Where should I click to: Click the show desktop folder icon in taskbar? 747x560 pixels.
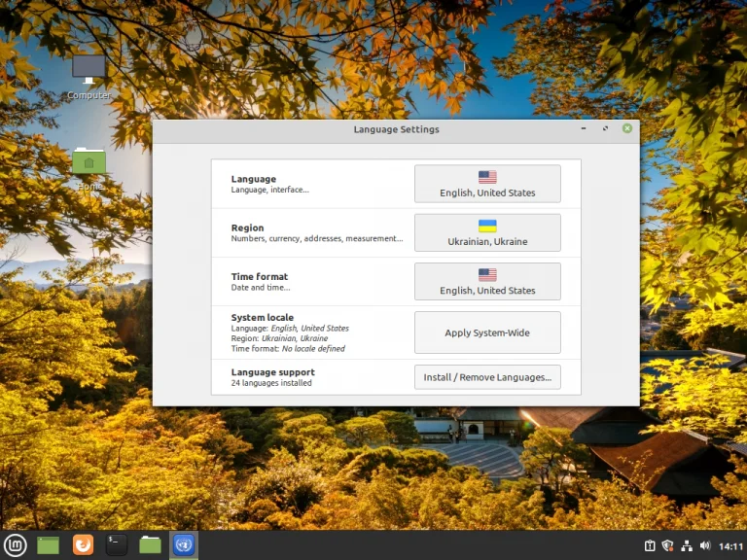coord(48,545)
